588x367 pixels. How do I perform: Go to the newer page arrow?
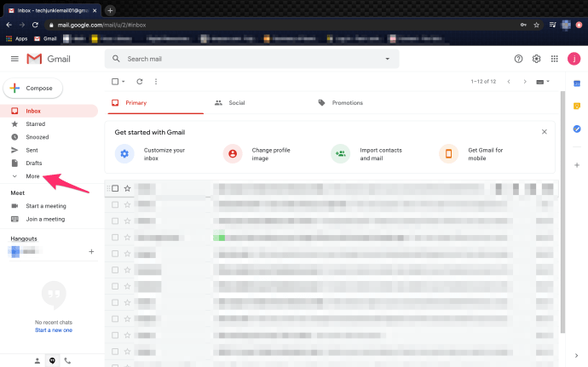pos(509,82)
